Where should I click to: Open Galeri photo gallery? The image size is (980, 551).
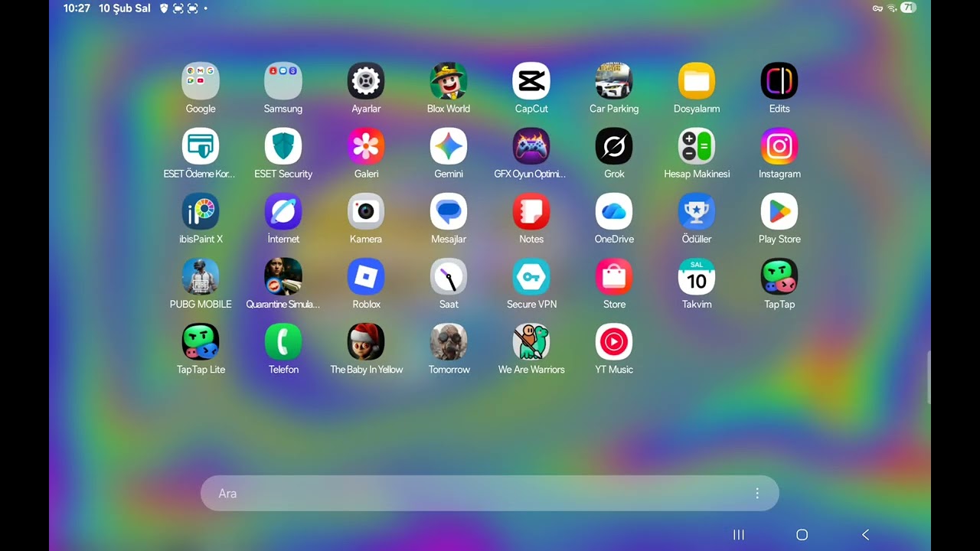(366, 146)
